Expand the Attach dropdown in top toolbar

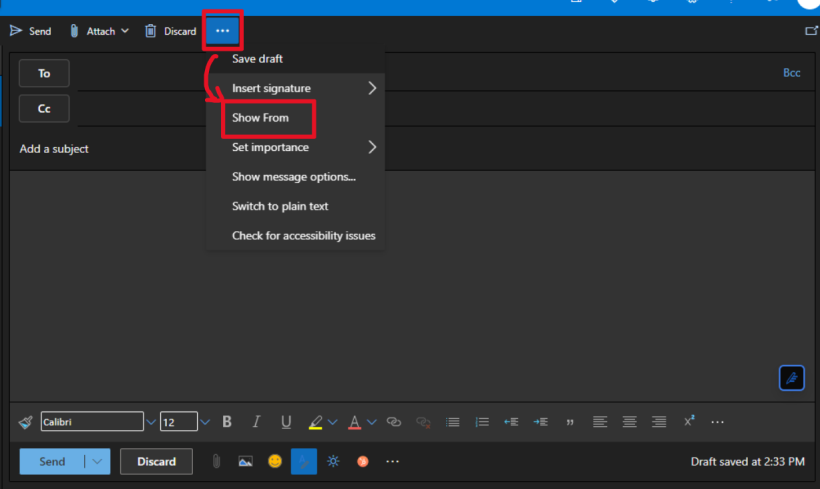[125, 31]
